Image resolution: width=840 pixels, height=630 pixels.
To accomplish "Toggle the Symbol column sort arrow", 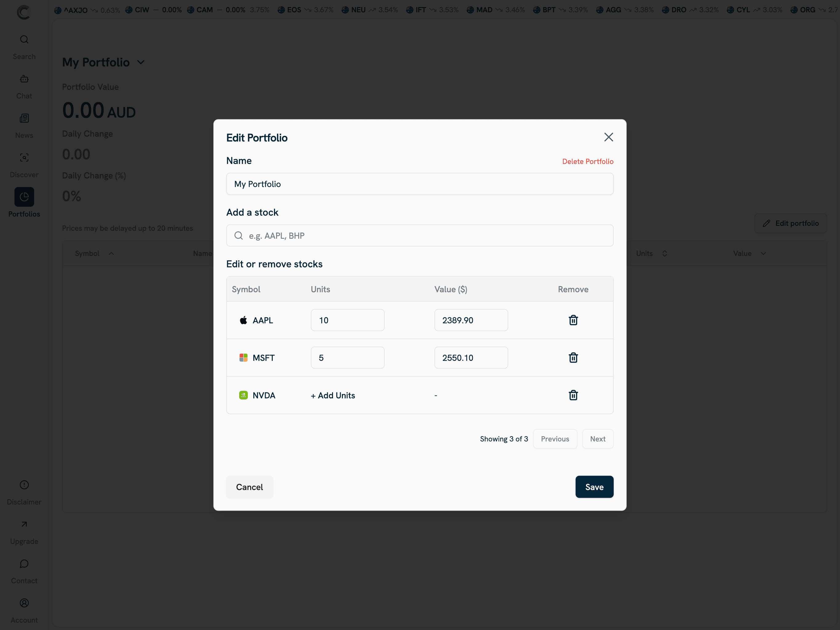I will coord(111,253).
